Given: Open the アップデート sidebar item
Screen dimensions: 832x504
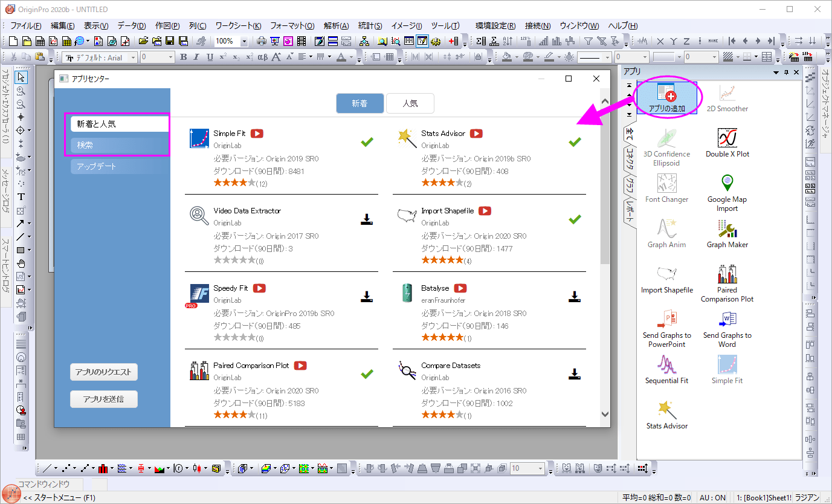Looking at the screenshot, I should [120, 166].
